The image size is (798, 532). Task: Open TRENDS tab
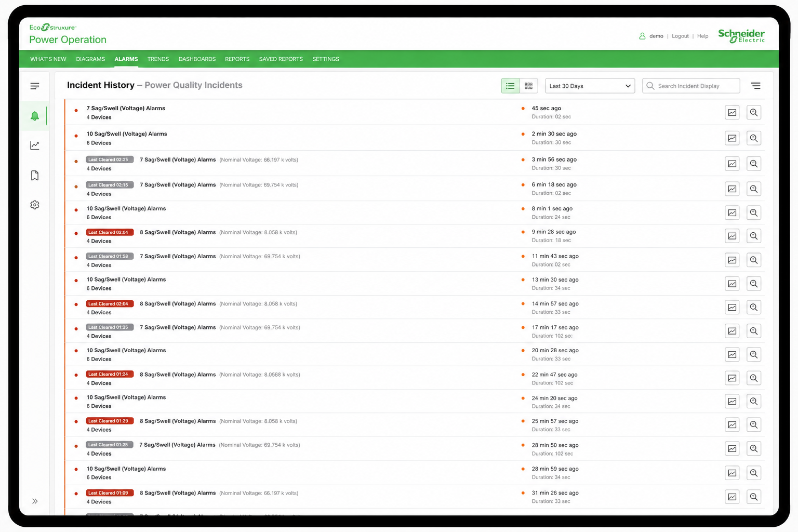(158, 59)
